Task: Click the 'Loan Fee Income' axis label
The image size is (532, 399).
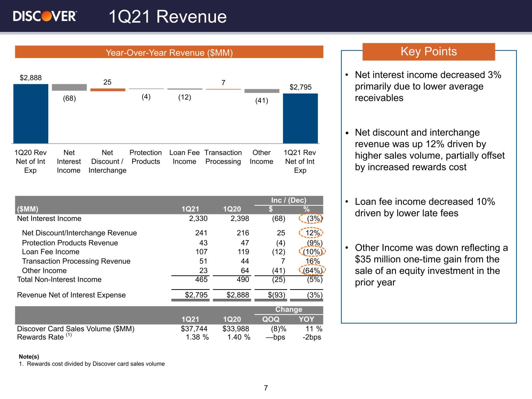Action: pyautogui.click(x=184, y=157)
